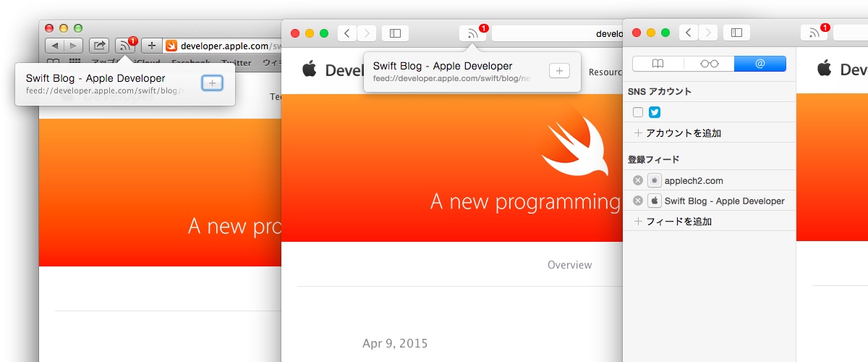The width and height of the screenshot is (868, 362).
Task: Go forward in the left Safari window
Action: (75, 46)
